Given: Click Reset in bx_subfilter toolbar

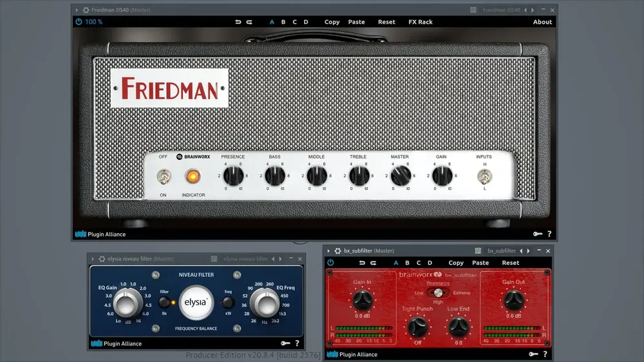Looking at the screenshot, I should point(511,263).
